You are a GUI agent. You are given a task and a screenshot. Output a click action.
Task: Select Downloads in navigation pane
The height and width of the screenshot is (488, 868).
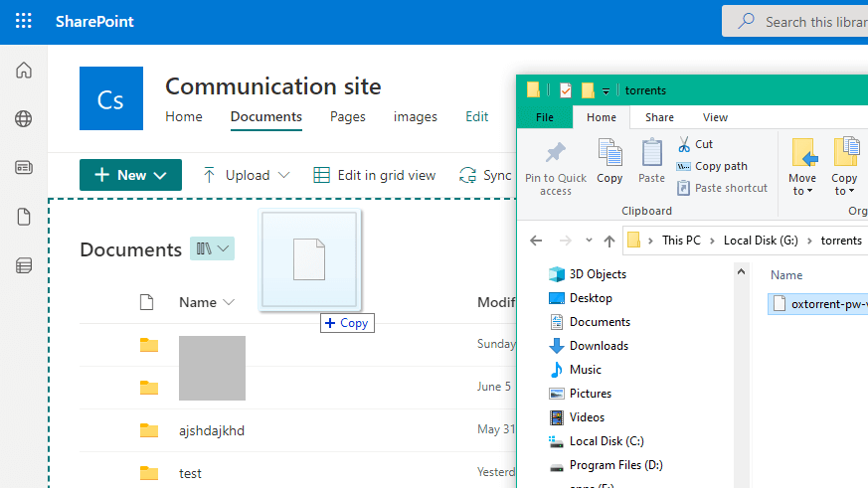tap(599, 346)
